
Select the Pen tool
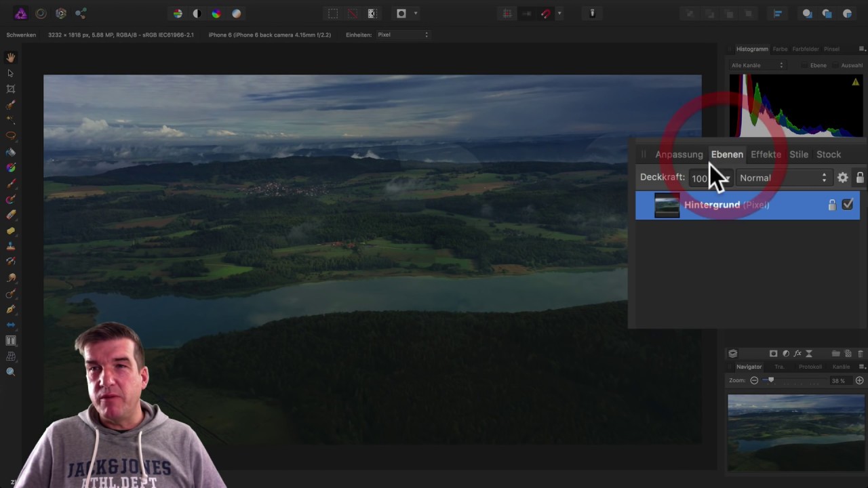[x=11, y=309]
